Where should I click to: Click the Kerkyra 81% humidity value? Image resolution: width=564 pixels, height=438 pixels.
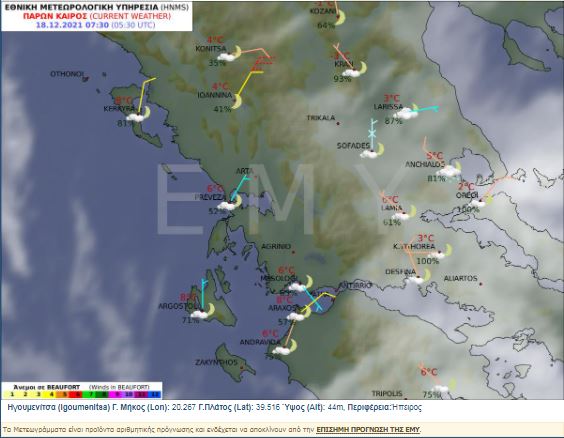tap(126, 123)
